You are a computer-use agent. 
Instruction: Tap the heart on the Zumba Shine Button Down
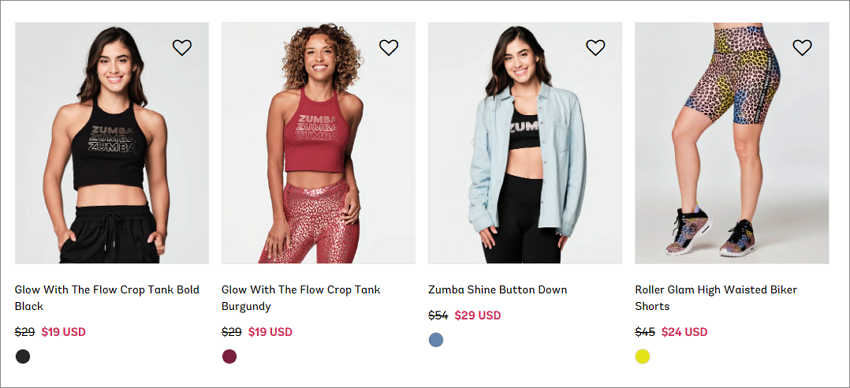click(595, 48)
